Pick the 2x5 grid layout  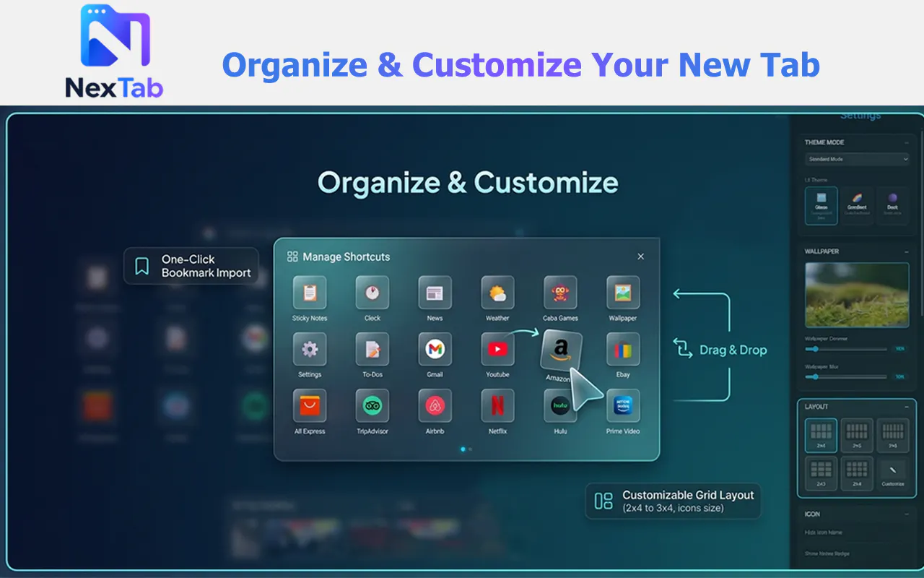click(x=857, y=436)
